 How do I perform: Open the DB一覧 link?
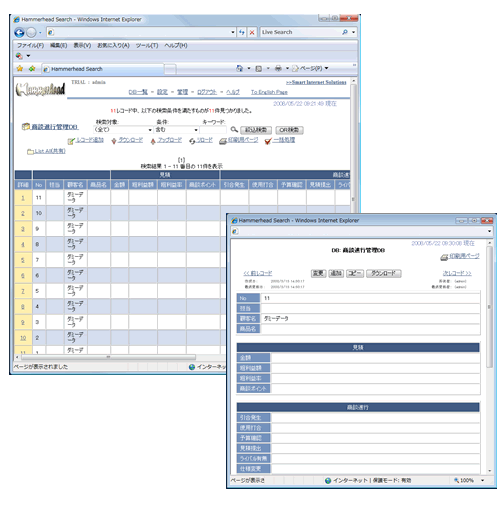point(138,92)
